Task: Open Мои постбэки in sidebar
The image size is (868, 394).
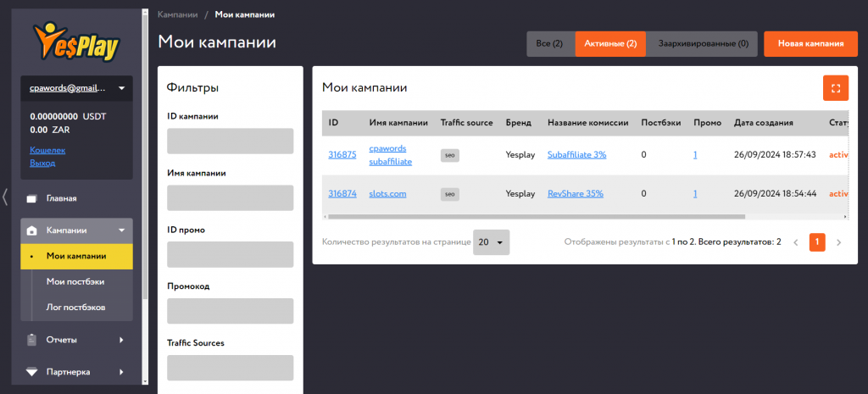Action: coord(75,281)
